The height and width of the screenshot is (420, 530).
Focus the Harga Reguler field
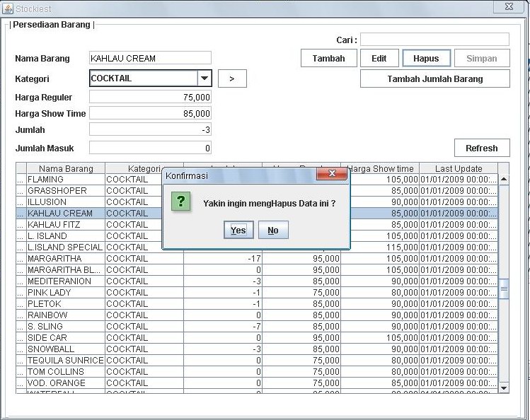tap(151, 97)
